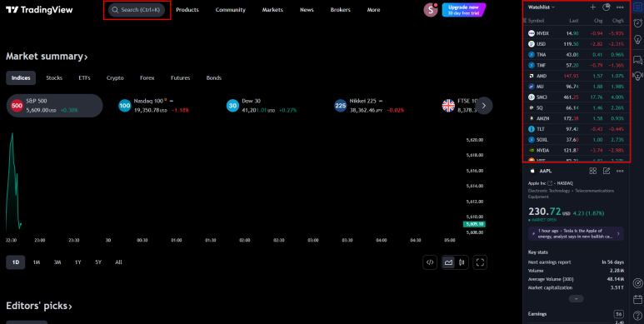This screenshot has width=644, height=324.
Task: Open Ideas stream broadcast icon
Action: coord(637,76)
